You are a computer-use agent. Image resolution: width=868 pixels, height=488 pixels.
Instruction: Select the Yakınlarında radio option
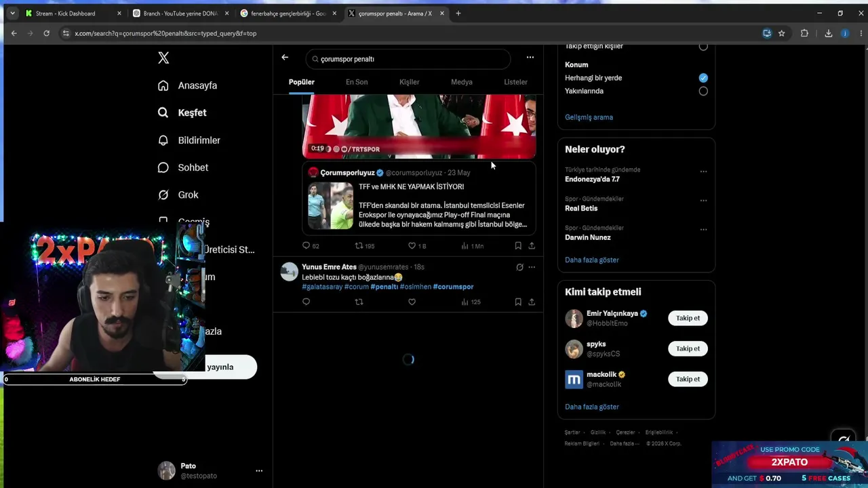click(x=703, y=91)
